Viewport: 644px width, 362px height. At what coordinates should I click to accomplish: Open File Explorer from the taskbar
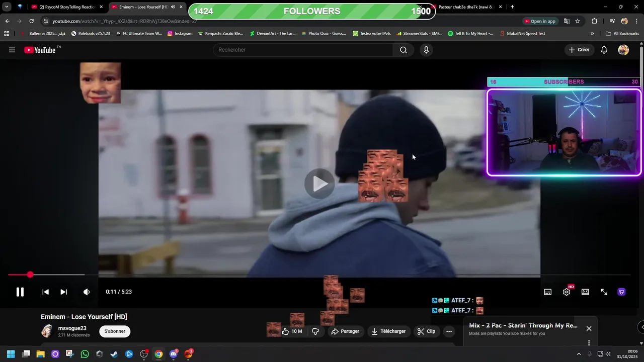pos(40,354)
